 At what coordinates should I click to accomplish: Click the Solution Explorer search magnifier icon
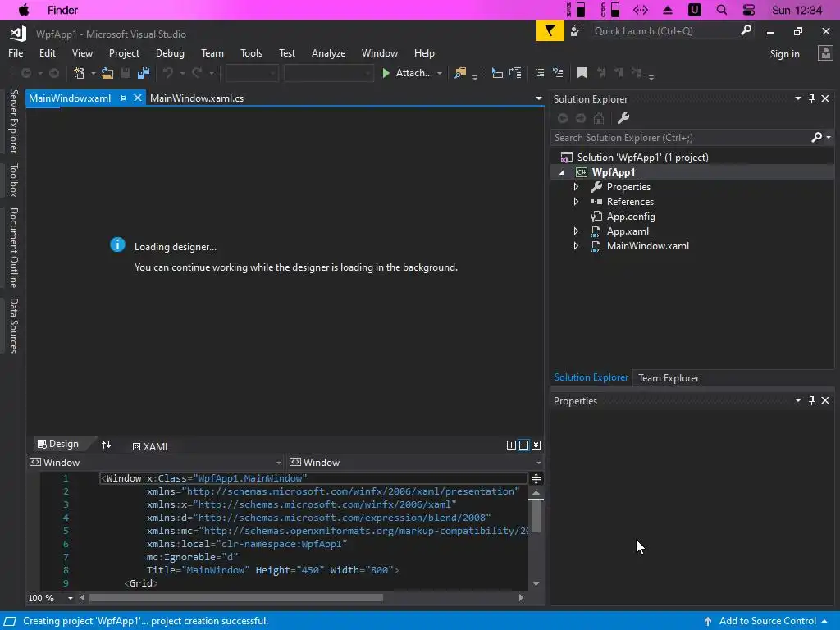pyautogui.click(x=816, y=138)
